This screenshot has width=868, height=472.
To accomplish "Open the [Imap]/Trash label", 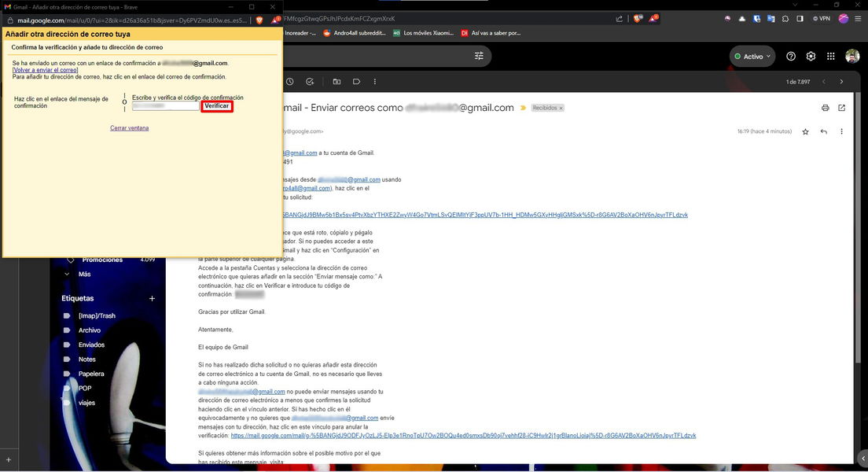I will pos(97,315).
